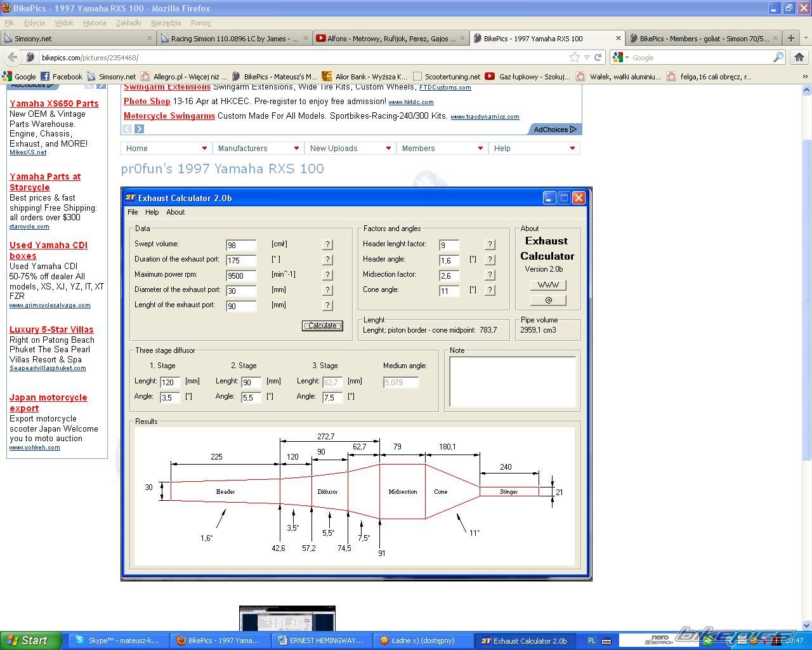812x650 pixels.
Task: Open File menu in Exhaust Calculator
Action: (x=133, y=212)
